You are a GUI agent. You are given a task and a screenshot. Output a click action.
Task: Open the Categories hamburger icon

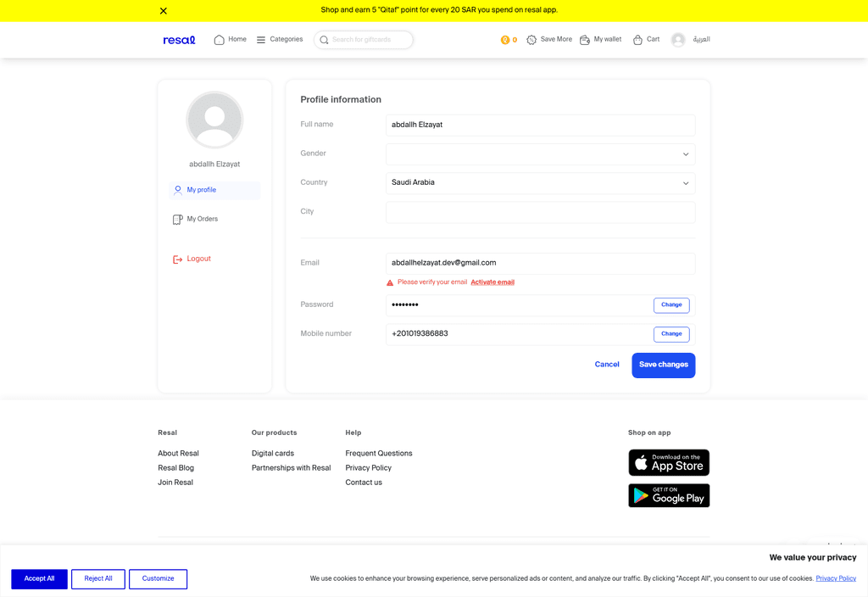(x=261, y=40)
